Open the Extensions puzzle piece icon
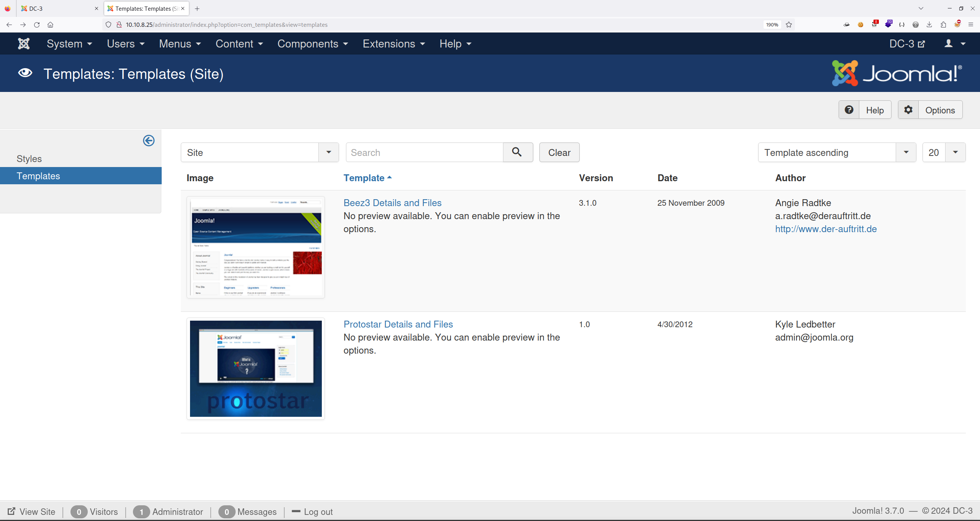The height and width of the screenshot is (521, 980). click(943, 25)
